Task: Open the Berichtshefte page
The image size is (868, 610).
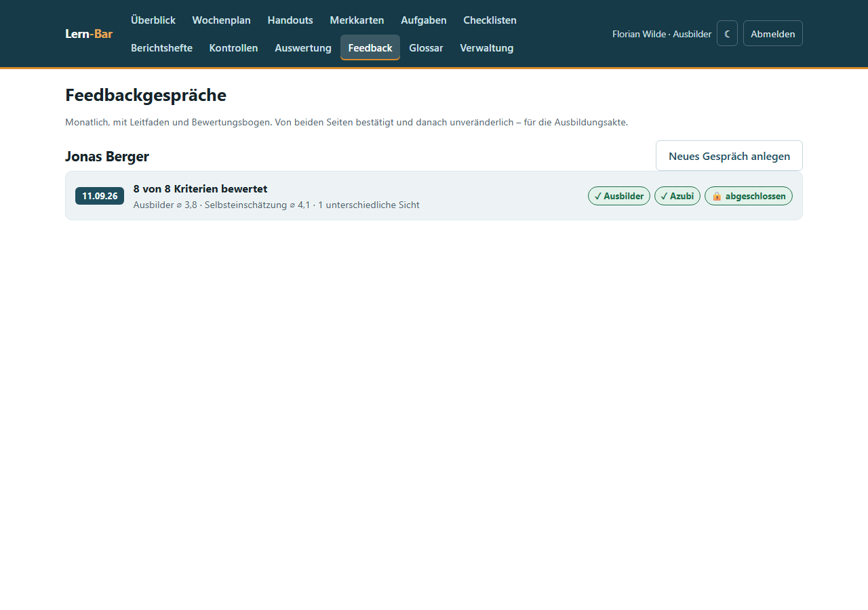Action: pyautogui.click(x=161, y=48)
